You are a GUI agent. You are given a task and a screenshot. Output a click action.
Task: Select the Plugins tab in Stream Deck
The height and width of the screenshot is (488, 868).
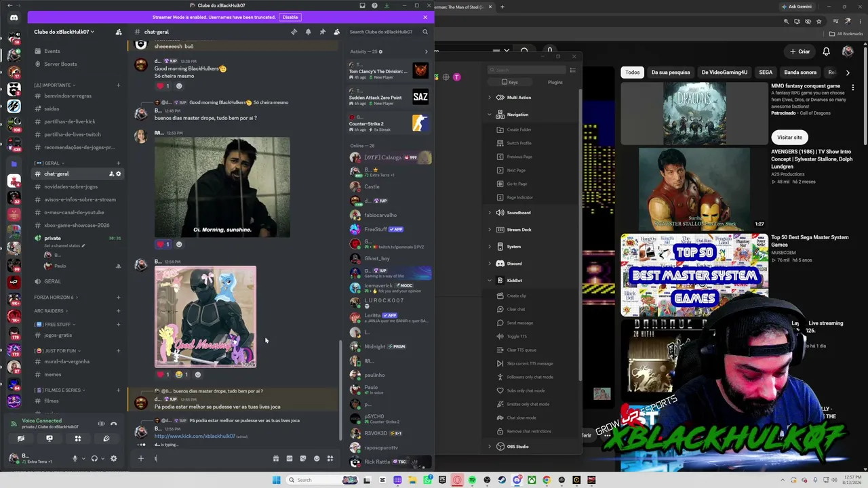(x=555, y=82)
